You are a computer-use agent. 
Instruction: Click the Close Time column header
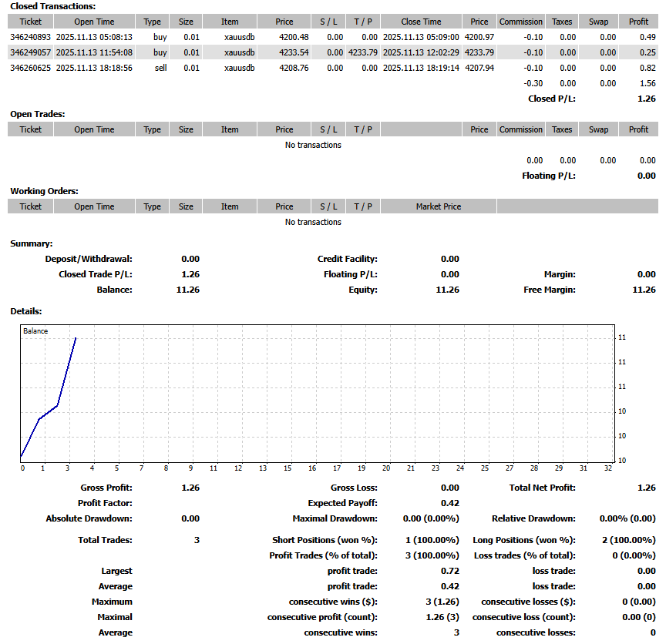pos(421,22)
